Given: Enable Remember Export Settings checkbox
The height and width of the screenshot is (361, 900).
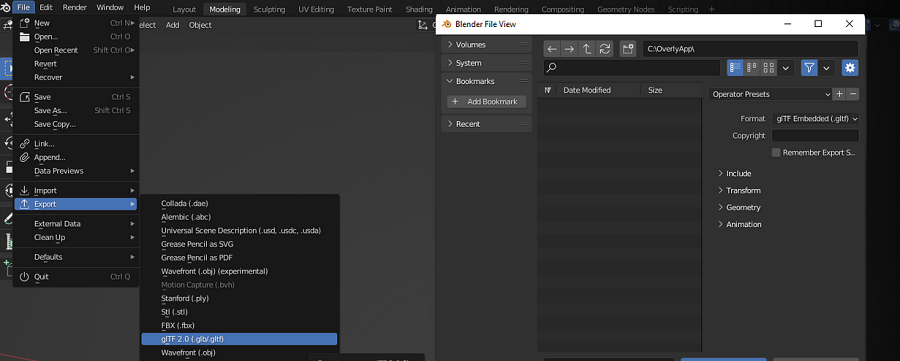Looking at the screenshot, I should pos(776,153).
